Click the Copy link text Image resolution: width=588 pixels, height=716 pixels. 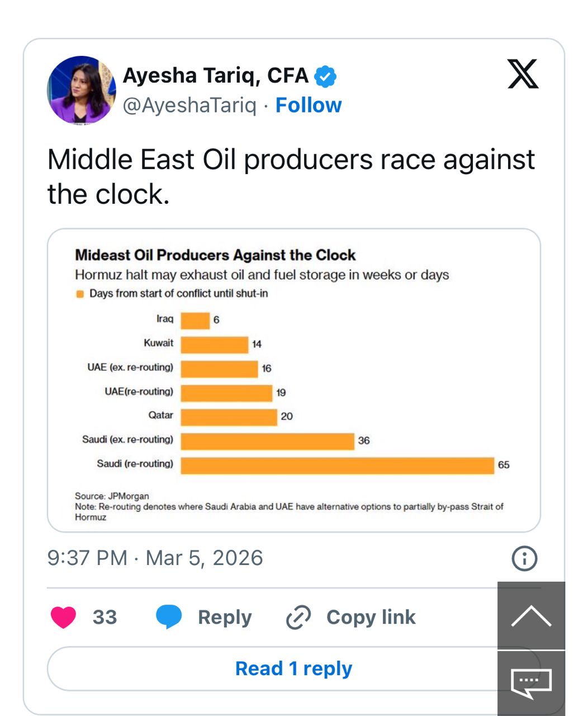coord(371,617)
